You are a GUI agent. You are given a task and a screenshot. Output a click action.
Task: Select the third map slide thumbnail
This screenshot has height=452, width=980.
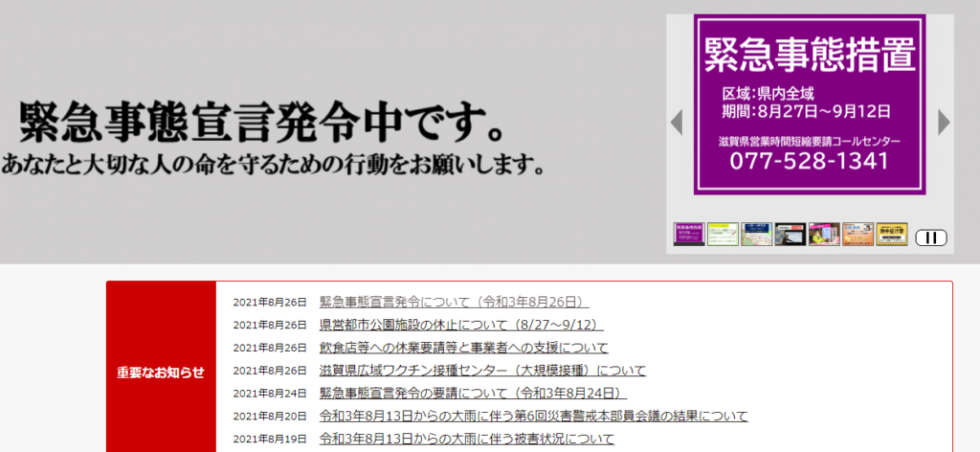click(756, 235)
